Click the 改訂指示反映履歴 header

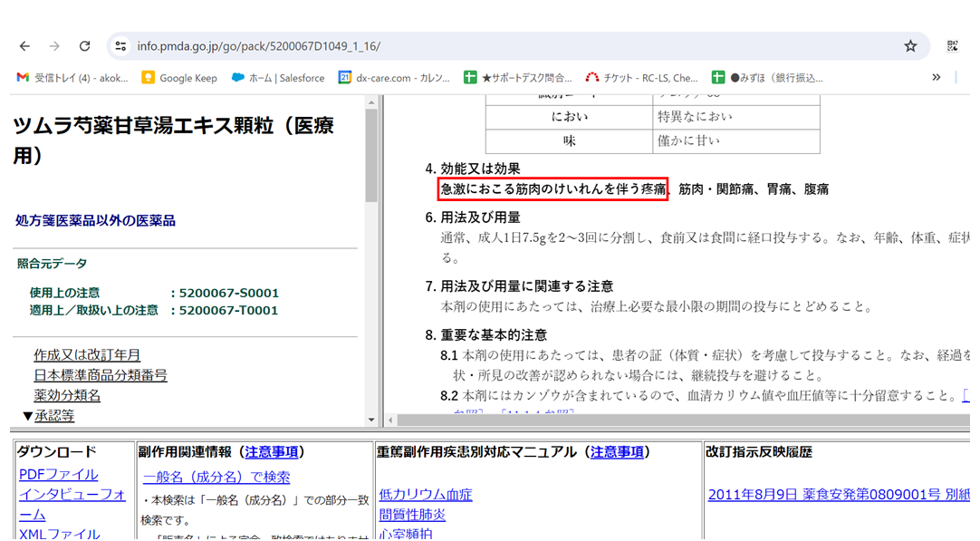pyautogui.click(x=759, y=452)
